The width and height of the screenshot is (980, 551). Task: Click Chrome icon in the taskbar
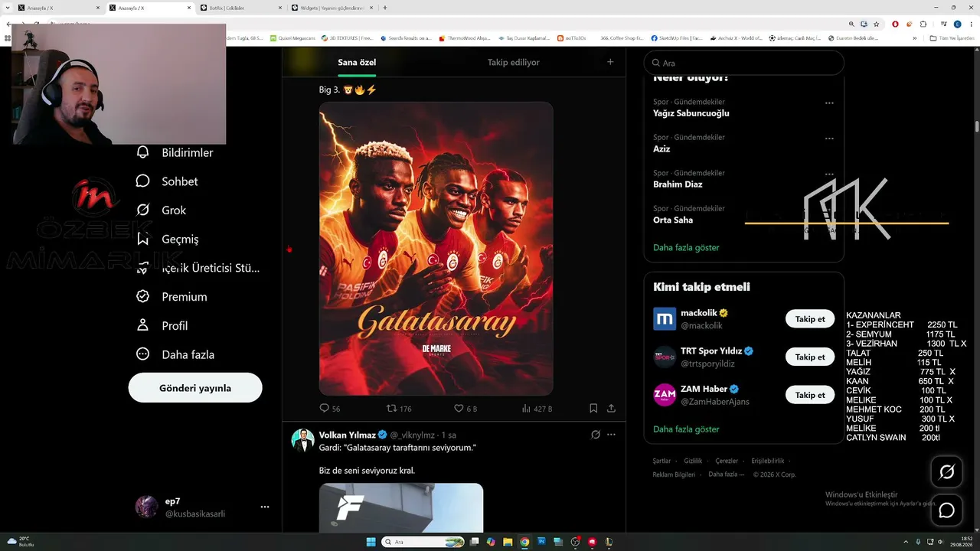click(524, 542)
